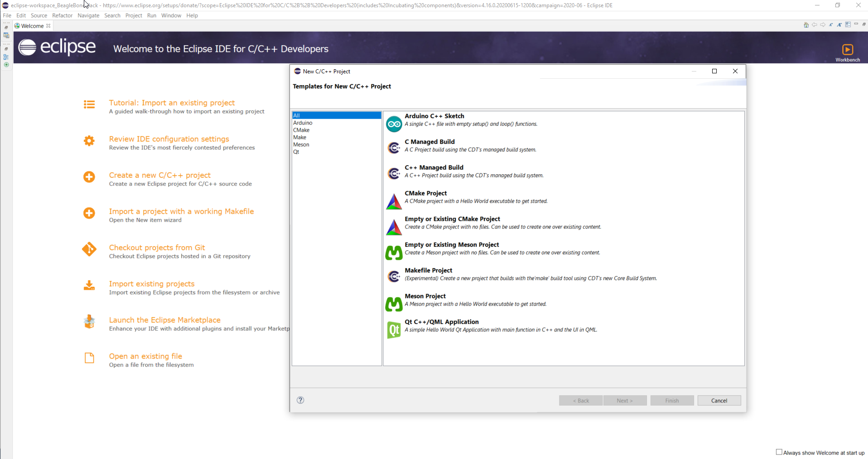868x459 pixels.
Task: Click the Next > button in the wizard
Action: click(625, 401)
